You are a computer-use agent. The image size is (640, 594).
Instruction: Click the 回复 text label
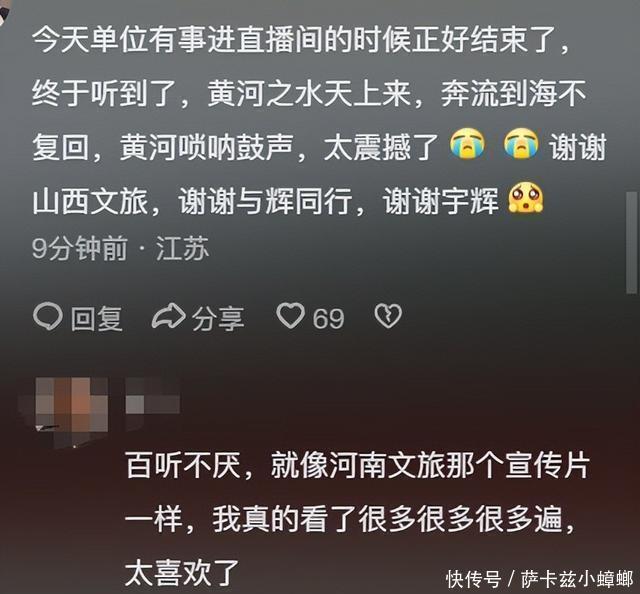[x=97, y=318]
